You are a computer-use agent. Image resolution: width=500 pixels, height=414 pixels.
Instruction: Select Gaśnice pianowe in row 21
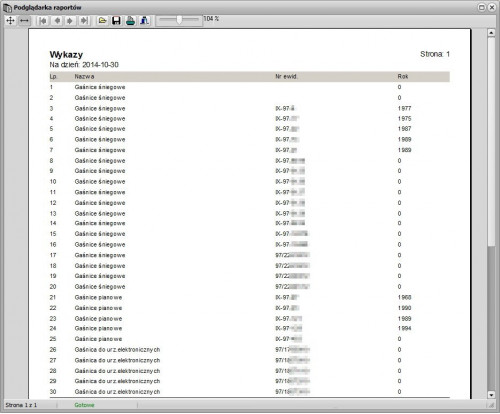point(98,297)
